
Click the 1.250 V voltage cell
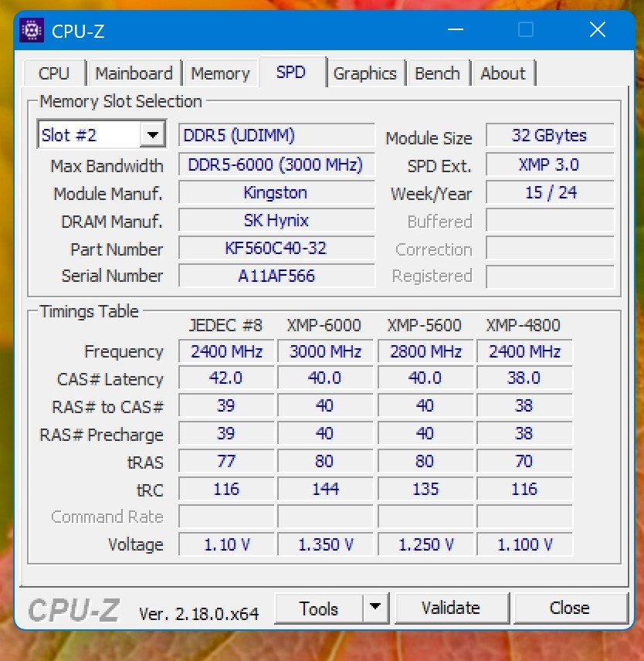[x=425, y=544]
